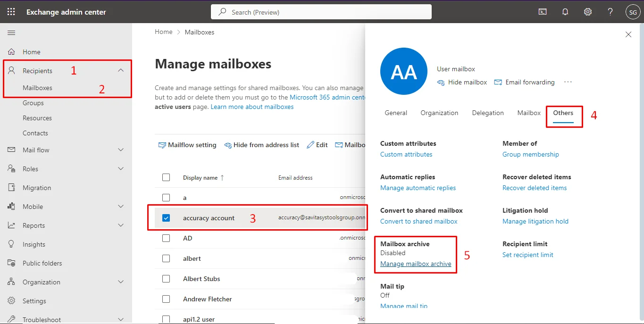
Task: Switch to the Organization tab
Action: (x=439, y=113)
